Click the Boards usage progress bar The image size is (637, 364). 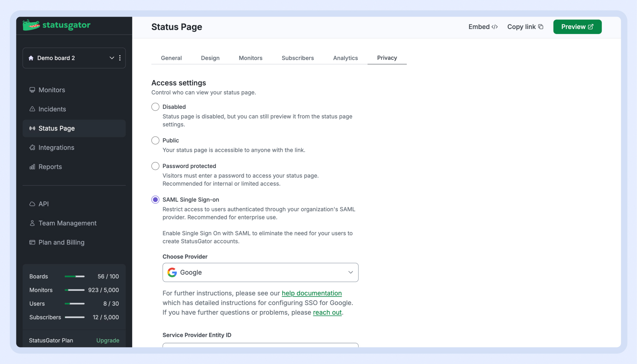click(x=75, y=277)
